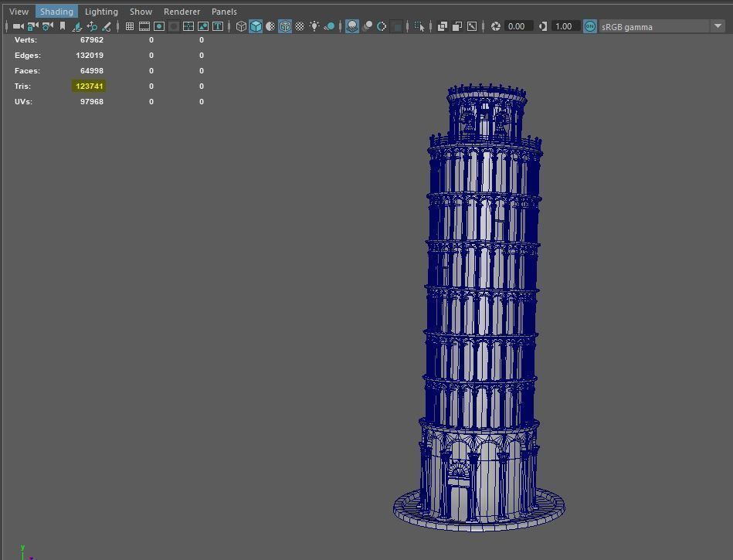The height and width of the screenshot is (560, 733).
Task: Toggle the Safe Title icon
Action: [217, 26]
